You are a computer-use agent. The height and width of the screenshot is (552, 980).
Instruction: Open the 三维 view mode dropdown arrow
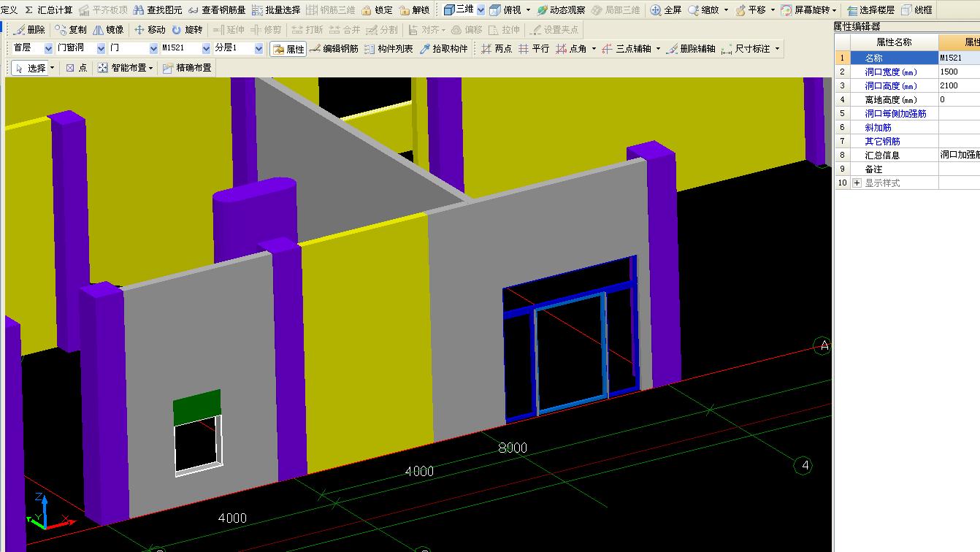point(481,10)
